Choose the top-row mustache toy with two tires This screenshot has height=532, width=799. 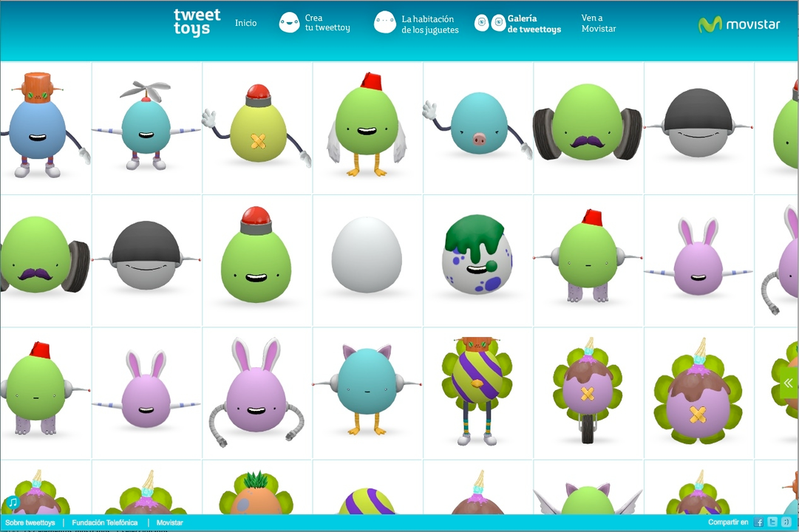coord(588,123)
